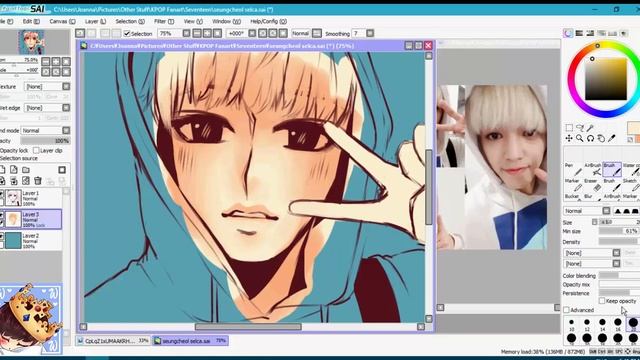
Task: Show the color wheel panel
Action: click(x=568, y=33)
